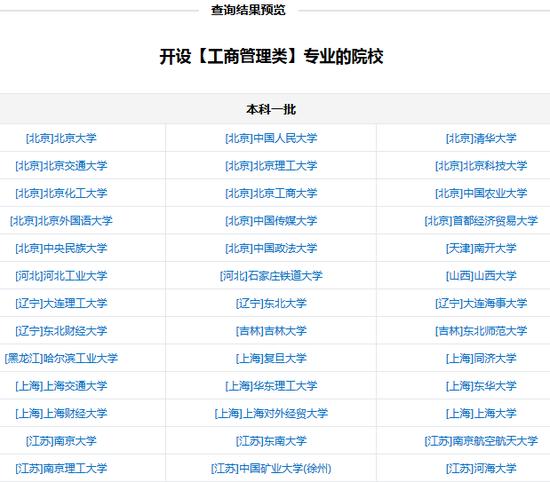
Task: Click the 本科一批 section header
Action: click(x=271, y=109)
